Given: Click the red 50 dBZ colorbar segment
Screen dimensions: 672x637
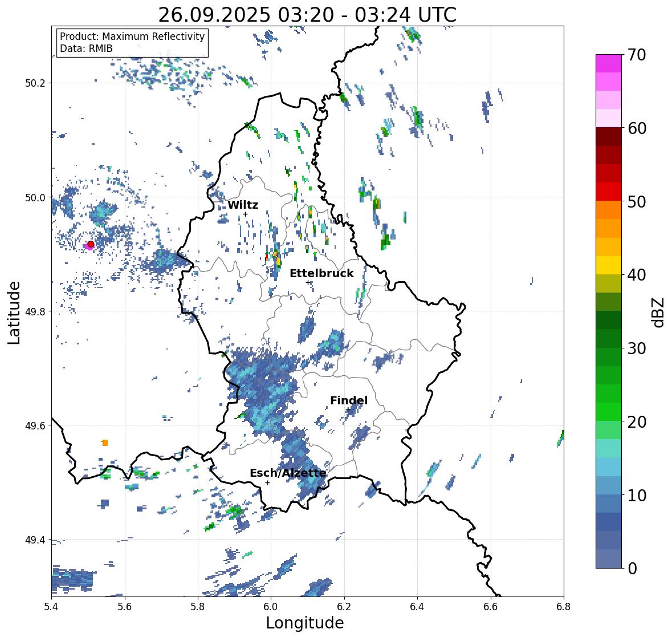Looking at the screenshot, I should [x=609, y=192].
